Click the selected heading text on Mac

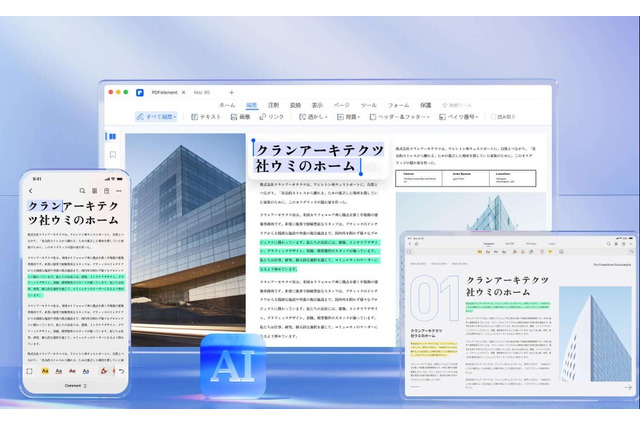[x=318, y=158]
